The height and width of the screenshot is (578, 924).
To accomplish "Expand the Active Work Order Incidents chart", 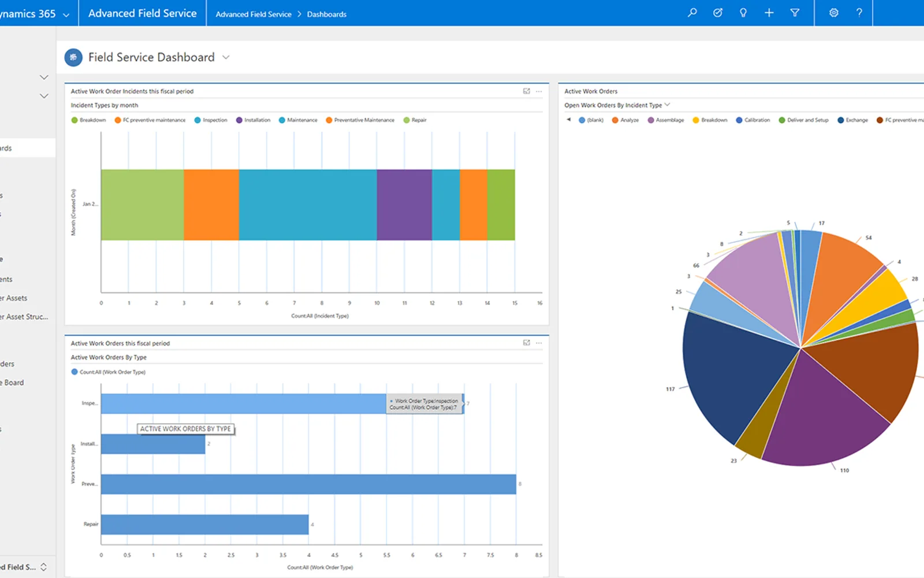I will click(x=526, y=91).
